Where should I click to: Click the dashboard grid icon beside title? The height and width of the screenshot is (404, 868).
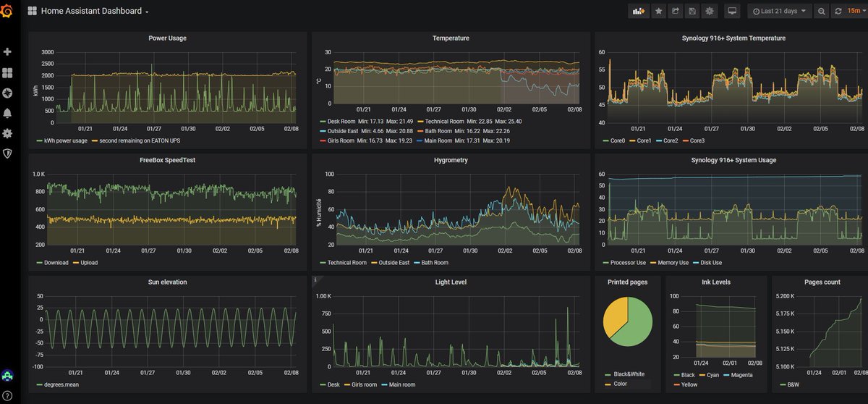click(x=32, y=12)
